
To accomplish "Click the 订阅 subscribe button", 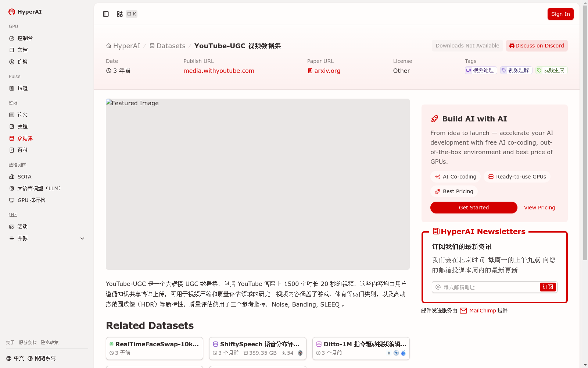I will coord(548,287).
